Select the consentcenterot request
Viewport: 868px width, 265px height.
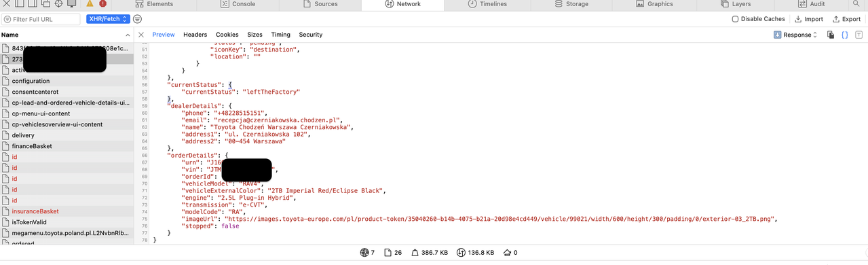(x=66, y=92)
